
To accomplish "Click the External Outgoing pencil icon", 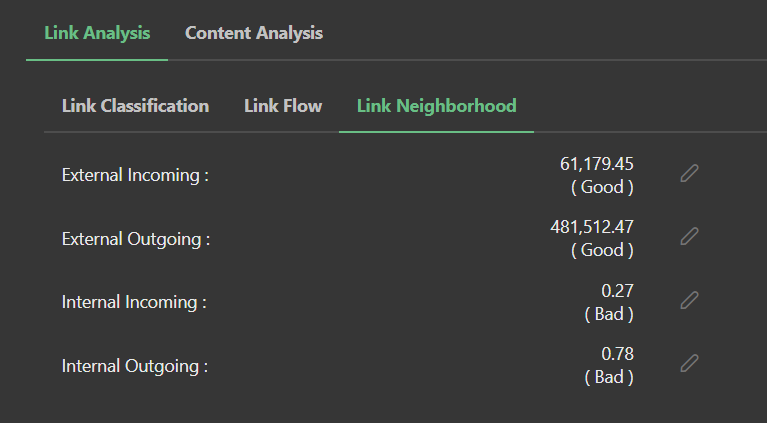I will 689,236.
